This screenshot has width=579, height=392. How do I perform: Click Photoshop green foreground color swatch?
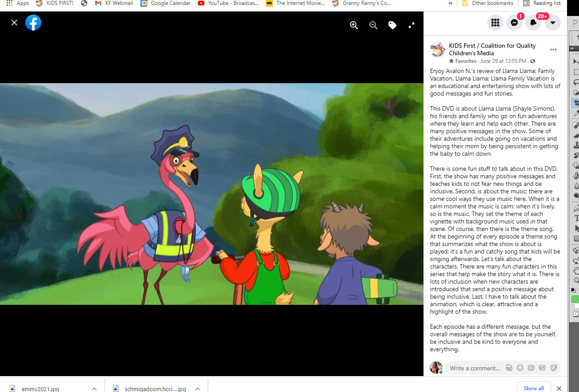point(575,300)
